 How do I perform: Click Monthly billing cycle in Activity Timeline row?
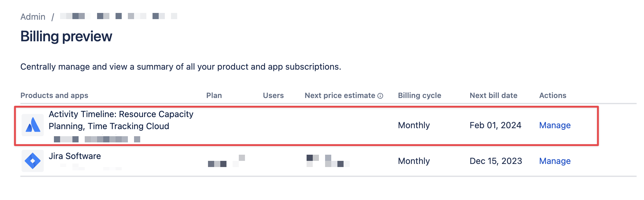pyautogui.click(x=414, y=125)
